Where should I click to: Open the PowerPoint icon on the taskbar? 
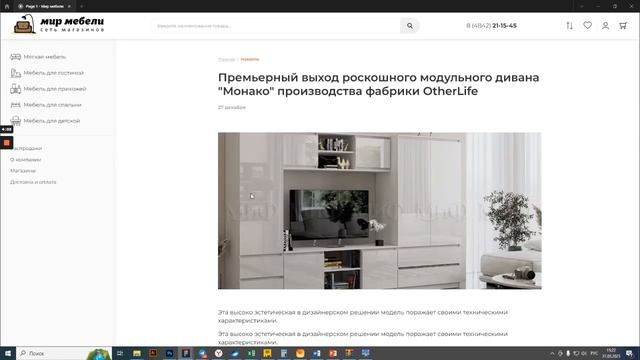(x=333, y=353)
